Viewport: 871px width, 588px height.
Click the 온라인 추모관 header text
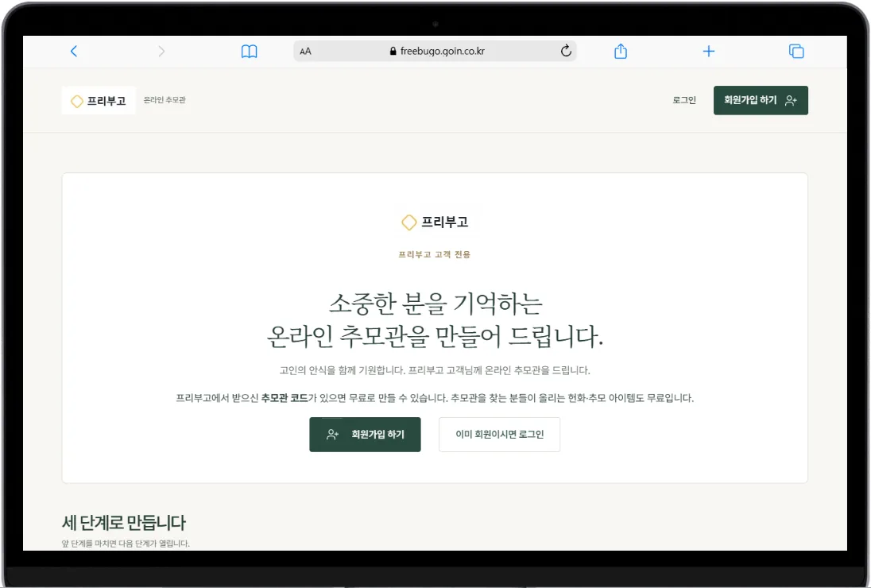165,100
